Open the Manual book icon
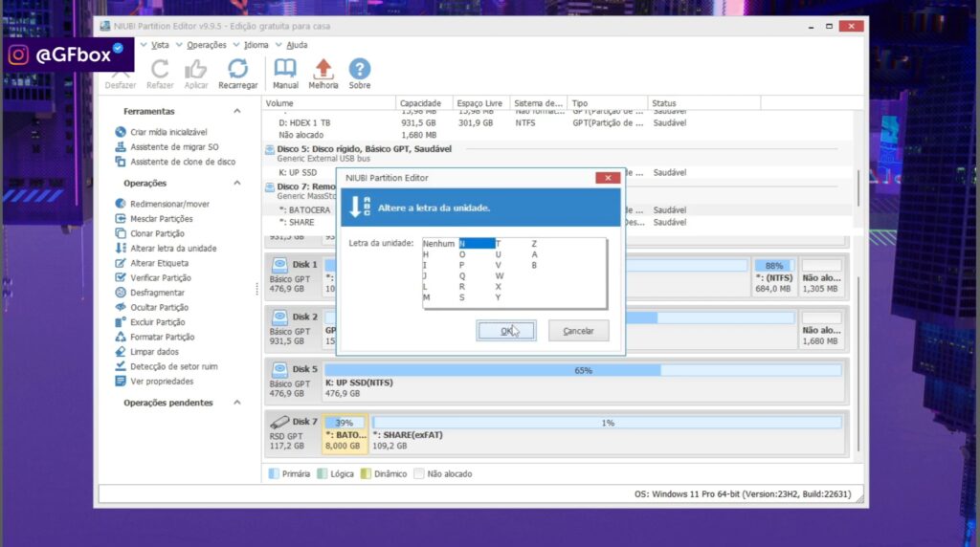This screenshot has height=547, width=980. coord(285,69)
